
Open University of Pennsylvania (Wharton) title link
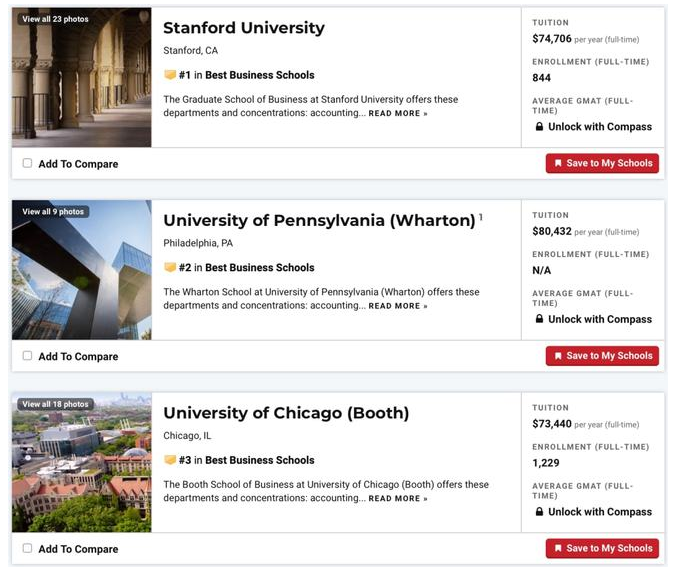320,221
